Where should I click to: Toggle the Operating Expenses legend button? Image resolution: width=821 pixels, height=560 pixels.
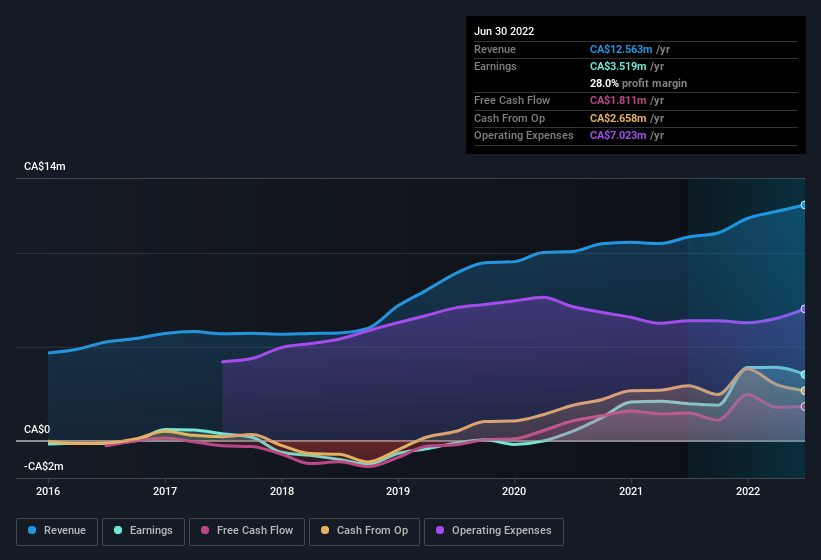pyautogui.click(x=494, y=531)
